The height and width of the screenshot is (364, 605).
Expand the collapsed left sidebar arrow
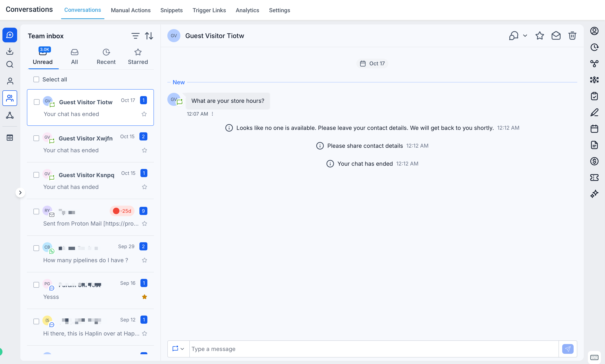pyautogui.click(x=20, y=193)
